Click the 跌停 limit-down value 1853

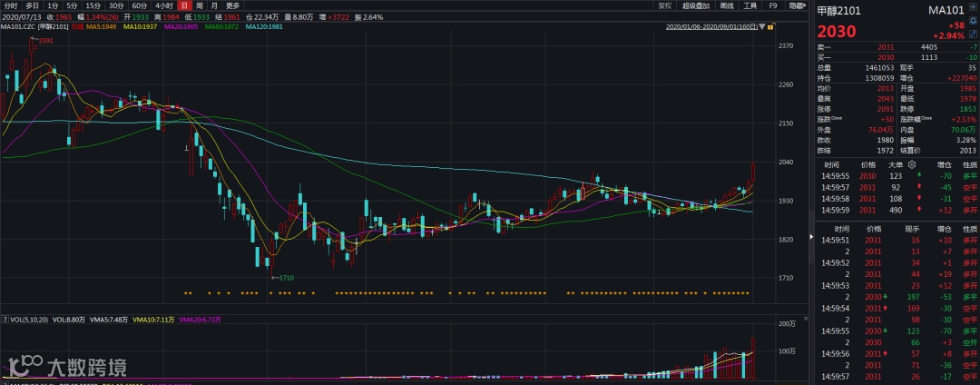[x=967, y=109]
